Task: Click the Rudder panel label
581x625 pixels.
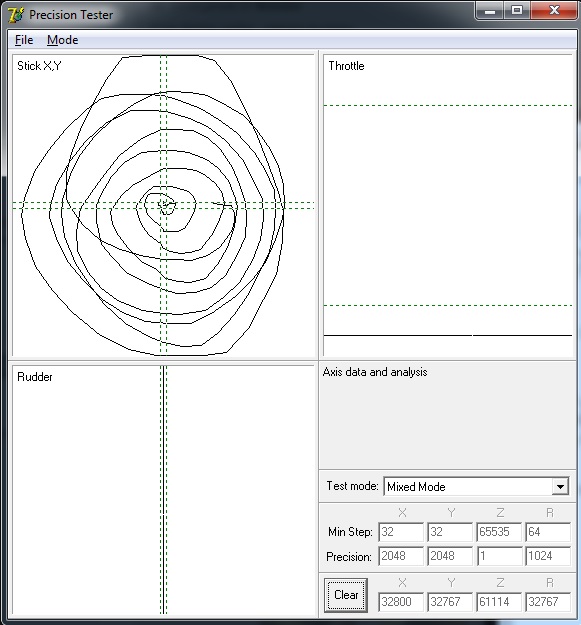Action: (35, 377)
